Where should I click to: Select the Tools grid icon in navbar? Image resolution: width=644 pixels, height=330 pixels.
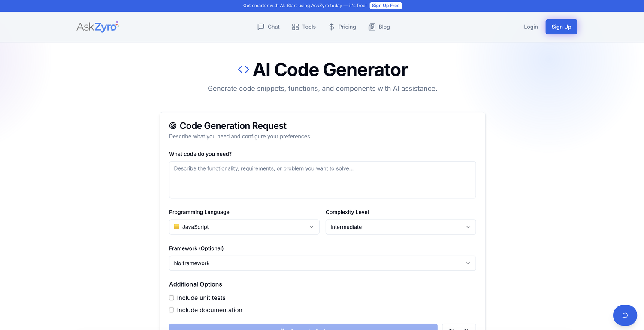coord(295,27)
